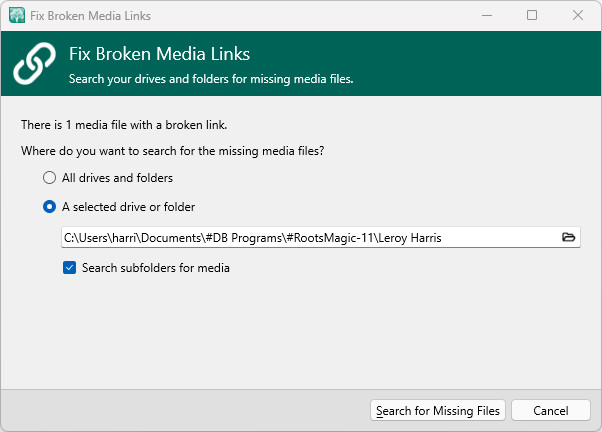Select 'A selected drive or folder' radio button
The height and width of the screenshot is (432, 602).
[x=50, y=207]
